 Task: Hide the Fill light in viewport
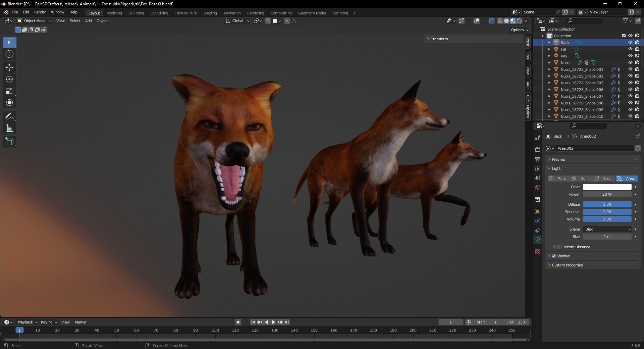(x=630, y=49)
